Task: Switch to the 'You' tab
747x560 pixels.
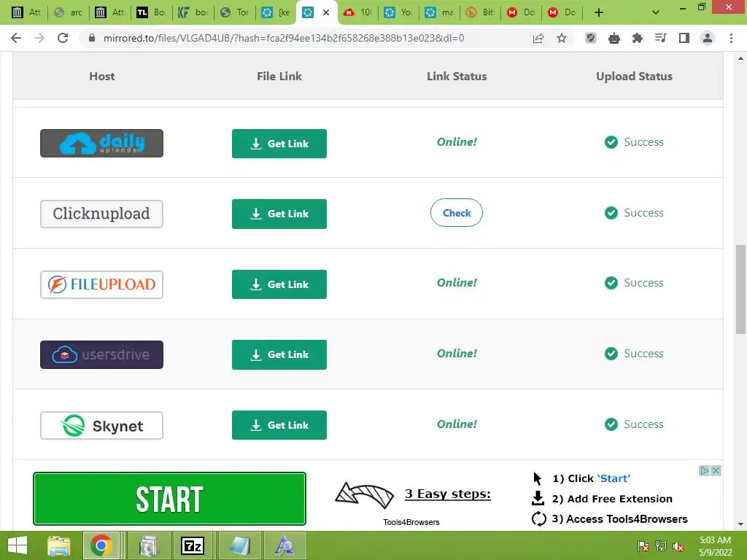Action: [398, 12]
